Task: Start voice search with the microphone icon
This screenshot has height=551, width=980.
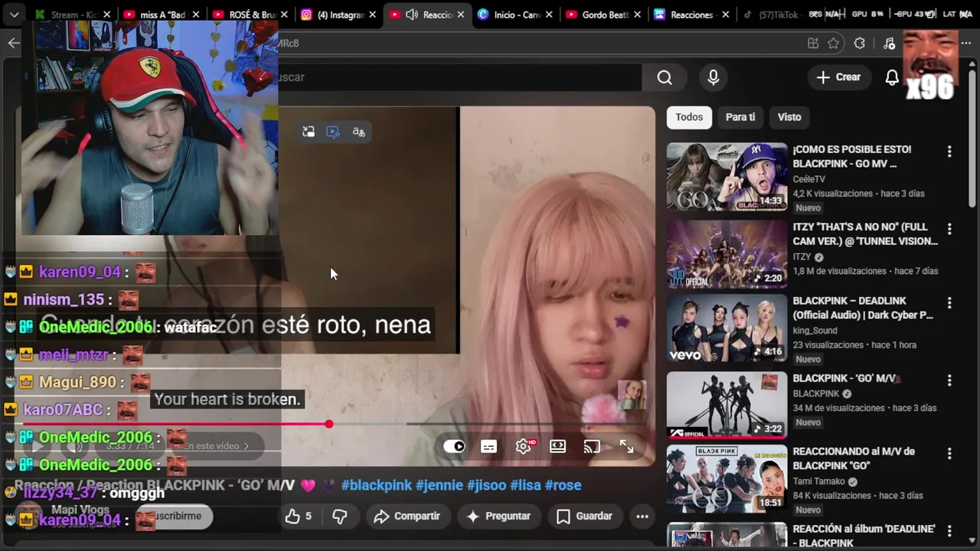Action: click(714, 77)
